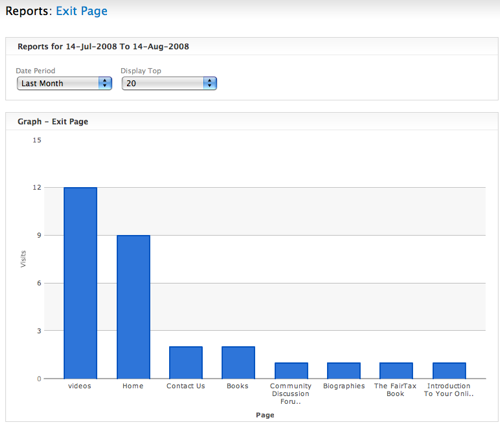Click the y-axis value 6
Screen dimensions: 500x426
point(39,283)
